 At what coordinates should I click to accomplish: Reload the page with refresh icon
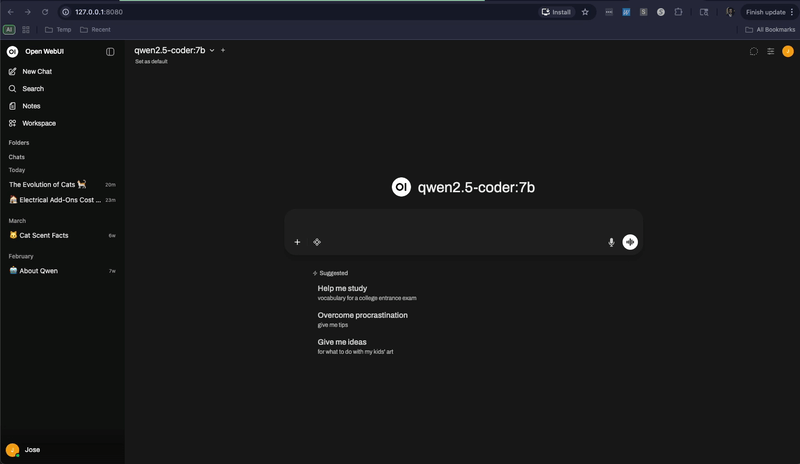click(x=45, y=12)
